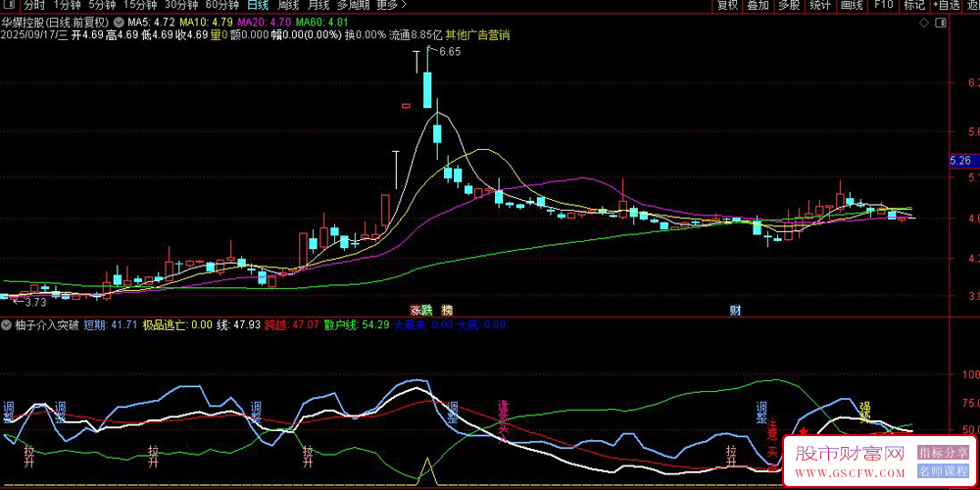Click the MA60: 4.81 label
The height and width of the screenshot is (490, 980).
(321, 22)
